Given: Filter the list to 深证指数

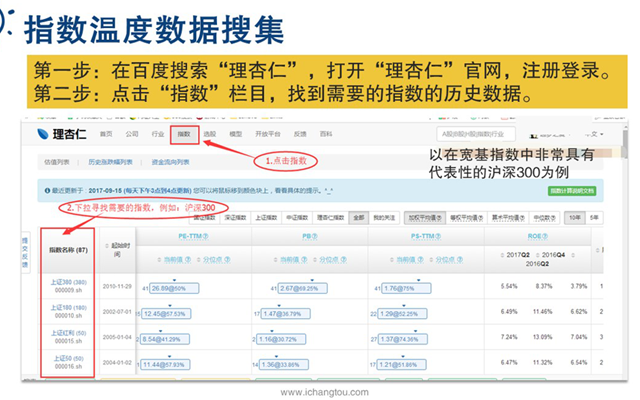Looking at the screenshot, I should tap(236, 218).
